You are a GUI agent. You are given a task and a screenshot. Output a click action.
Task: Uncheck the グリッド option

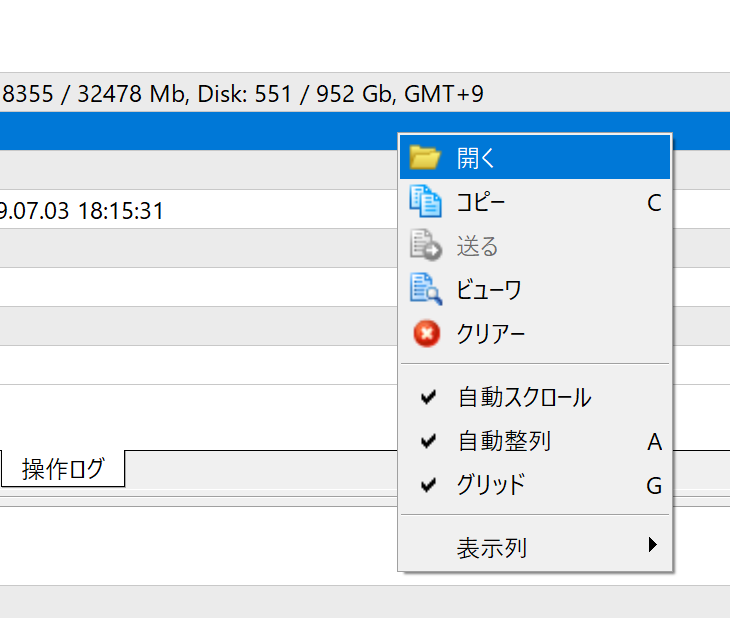(x=429, y=485)
